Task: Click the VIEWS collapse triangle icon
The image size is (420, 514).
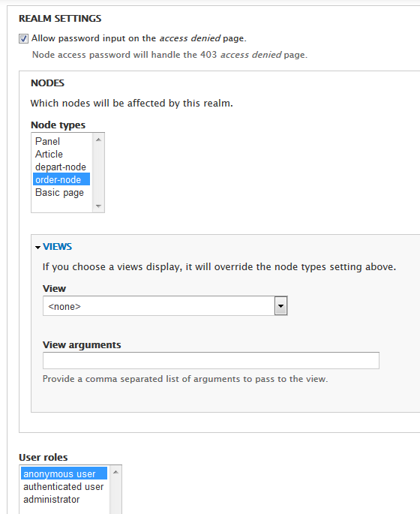Action: (38, 247)
